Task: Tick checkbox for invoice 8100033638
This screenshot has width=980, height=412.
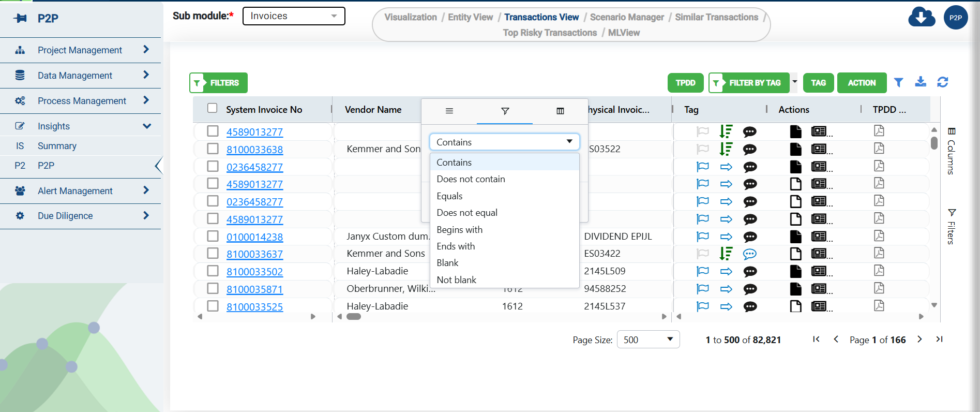Action: tap(213, 149)
